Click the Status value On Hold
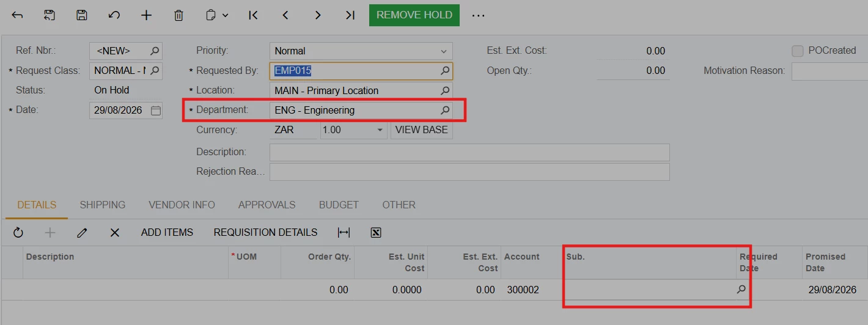Screen dimensions: 868x325 pyautogui.click(x=112, y=90)
